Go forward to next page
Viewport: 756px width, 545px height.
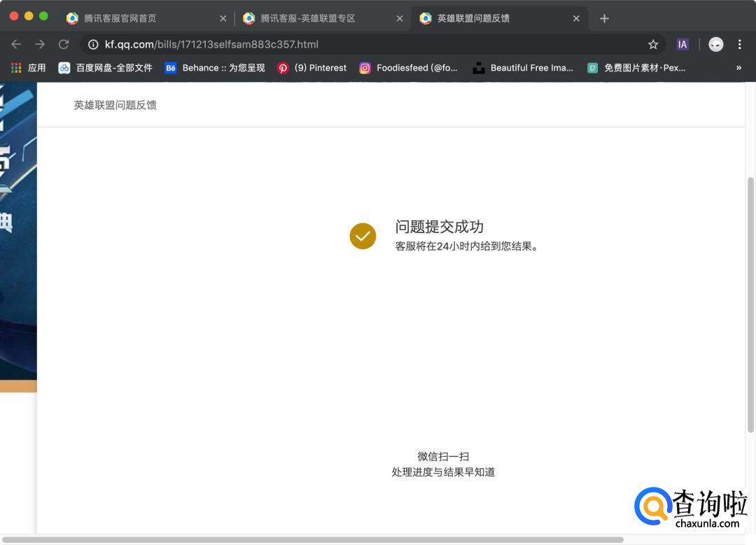[x=39, y=44]
